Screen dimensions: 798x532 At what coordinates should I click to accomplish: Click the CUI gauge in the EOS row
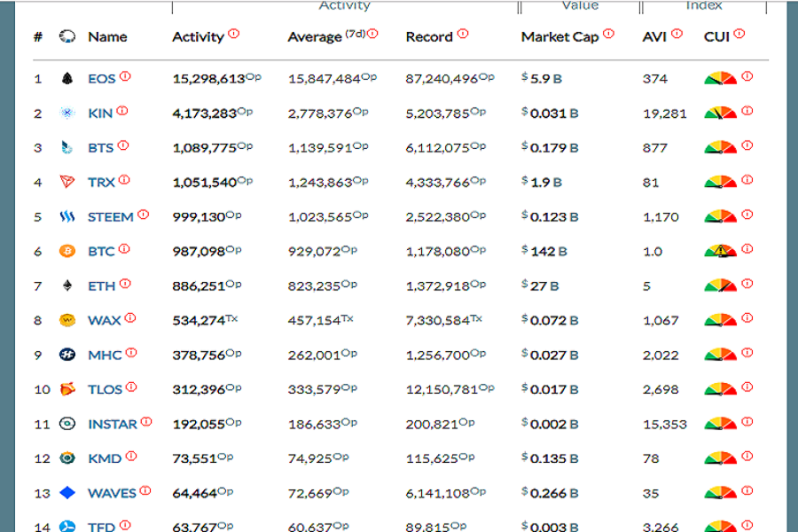click(720, 78)
